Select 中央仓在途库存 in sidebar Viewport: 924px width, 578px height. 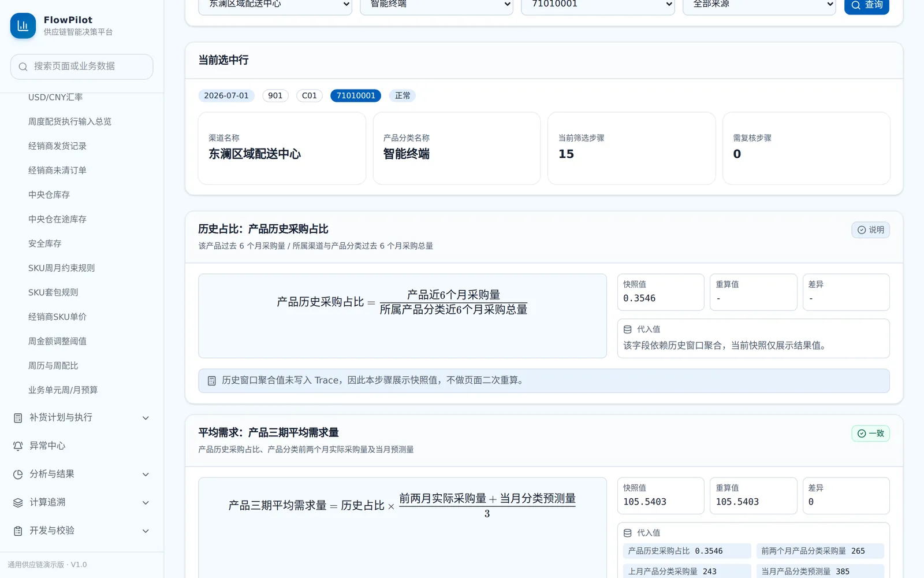click(57, 219)
